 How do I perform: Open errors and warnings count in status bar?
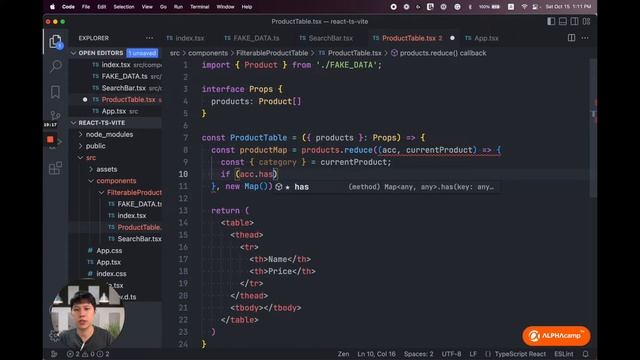(x=88, y=354)
